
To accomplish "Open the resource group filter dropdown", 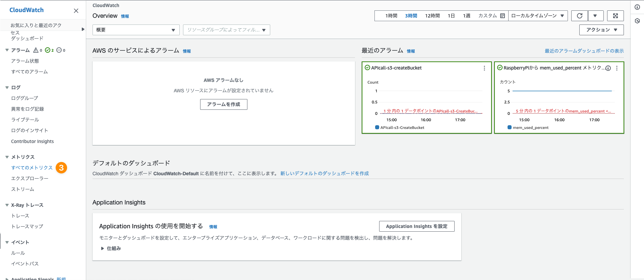I will tap(226, 30).
